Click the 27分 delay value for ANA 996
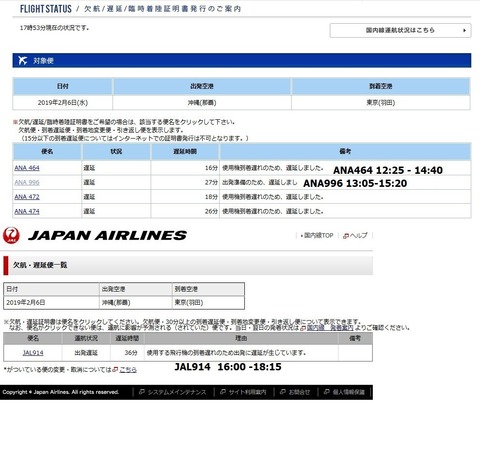The width and height of the screenshot is (480, 450). [x=211, y=182]
